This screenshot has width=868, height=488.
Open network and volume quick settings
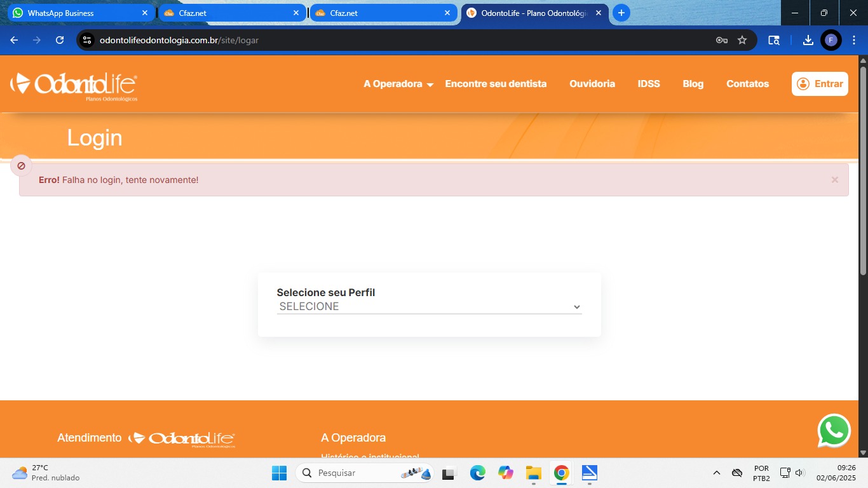pos(792,473)
